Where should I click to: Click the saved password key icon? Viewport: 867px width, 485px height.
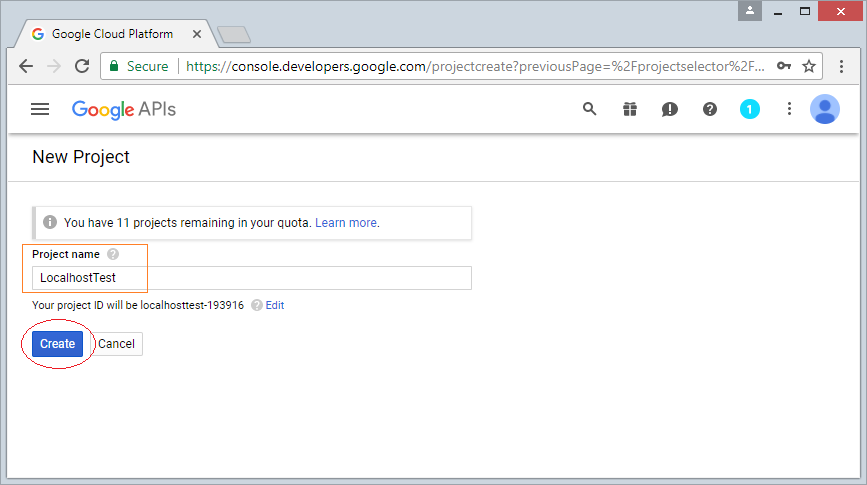click(784, 66)
